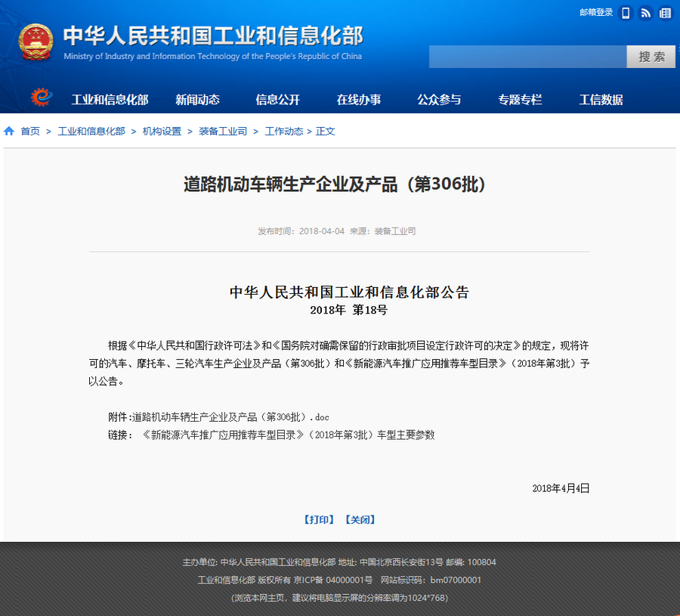680x616 pixels.
Task: Open the 工业和信息化部 navigation menu
Action: click(110, 100)
